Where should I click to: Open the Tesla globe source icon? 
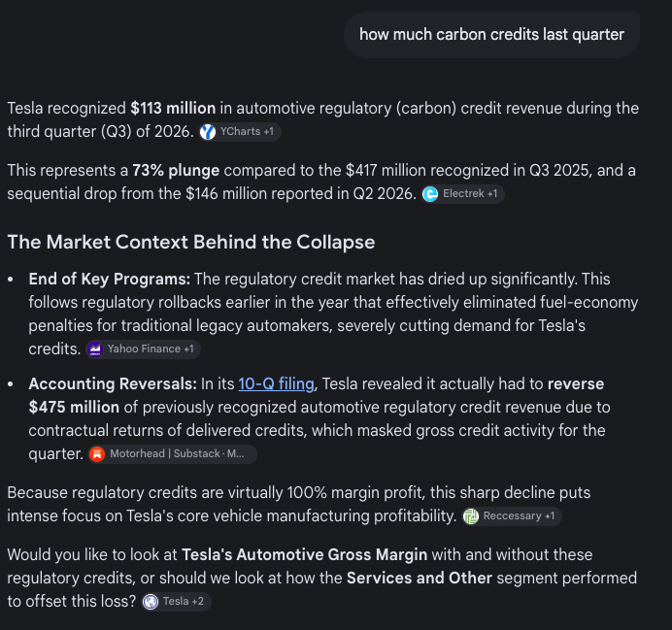151,602
